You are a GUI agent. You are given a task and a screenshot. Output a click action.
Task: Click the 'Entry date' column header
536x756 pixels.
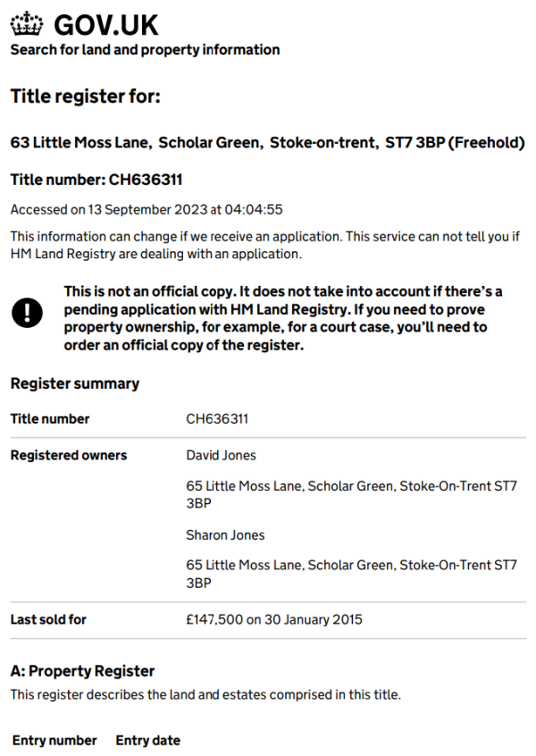point(148,741)
